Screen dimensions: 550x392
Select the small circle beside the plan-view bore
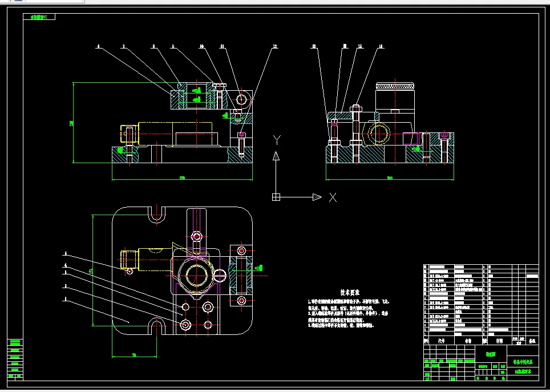(220, 275)
